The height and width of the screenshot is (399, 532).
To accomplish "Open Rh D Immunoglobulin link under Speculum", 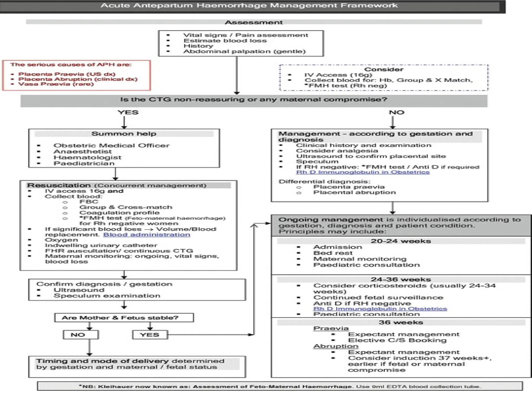I will 363,172.
